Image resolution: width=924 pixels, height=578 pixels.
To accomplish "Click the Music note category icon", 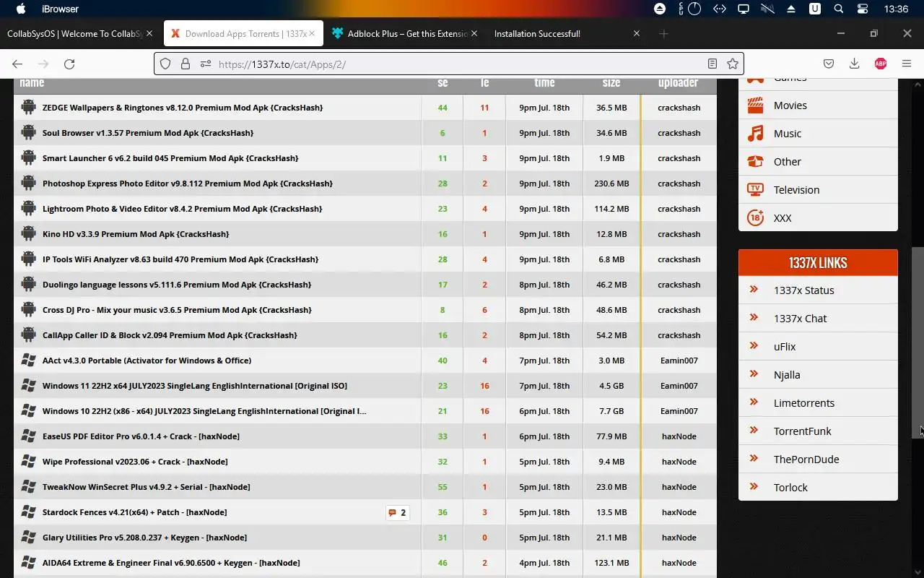I will pos(755,134).
